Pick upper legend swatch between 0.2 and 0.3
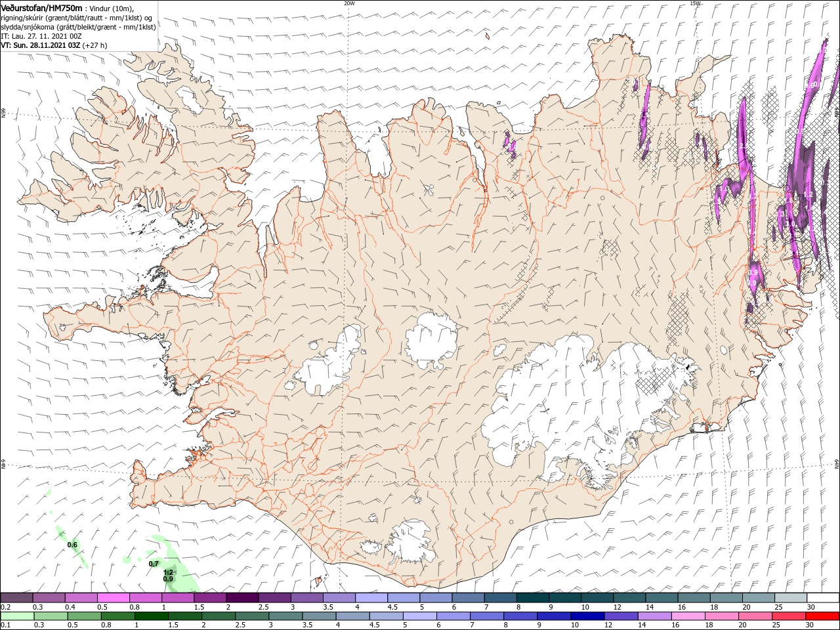Screen dimensions: 840x630 click(x=16, y=598)
